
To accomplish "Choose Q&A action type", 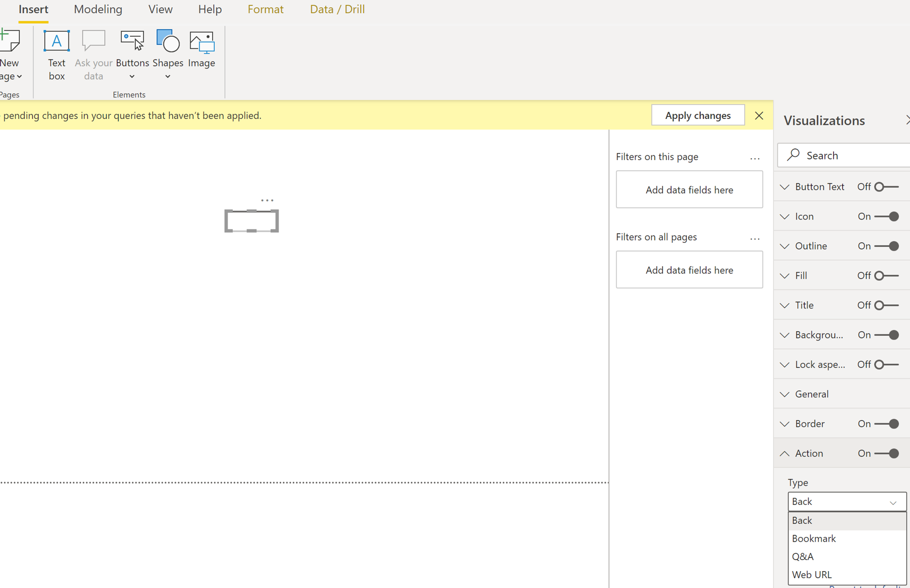I will click(847, 556).
